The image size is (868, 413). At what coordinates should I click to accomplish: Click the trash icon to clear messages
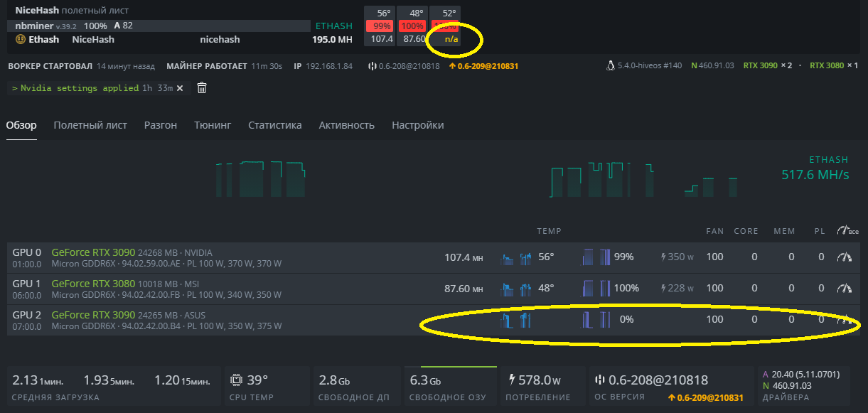click(x=202, y=88)
